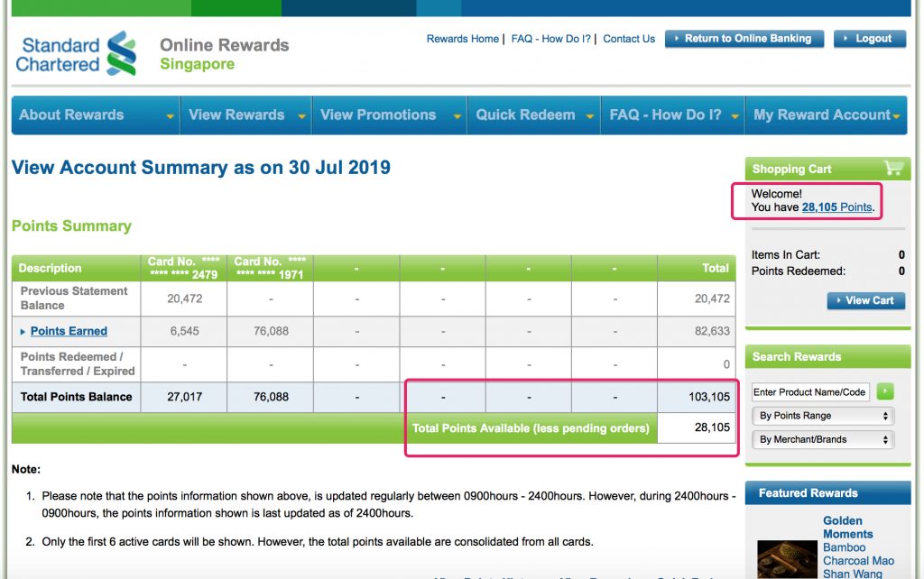Open the Contact Us link

628,39
